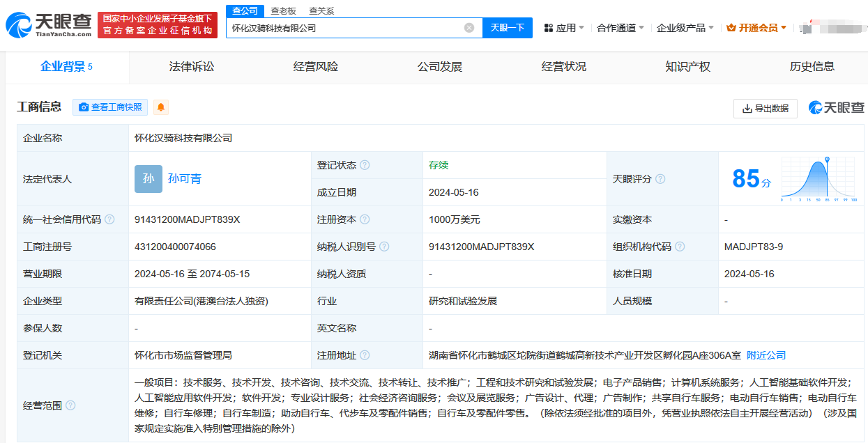Viewport: 868px width, 443px height.
Task: Open the 知识产权 tab
Action: [x=687, y=67]
